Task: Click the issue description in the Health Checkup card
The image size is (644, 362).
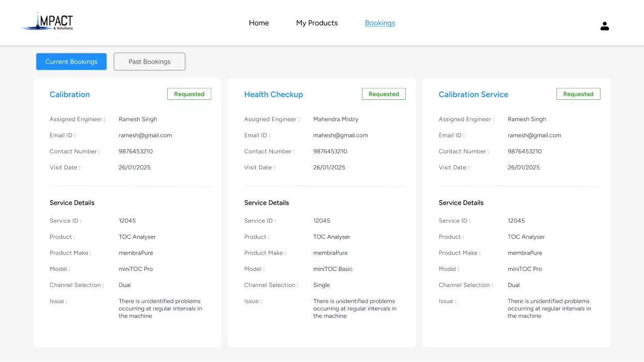Action: click(355, 308)
